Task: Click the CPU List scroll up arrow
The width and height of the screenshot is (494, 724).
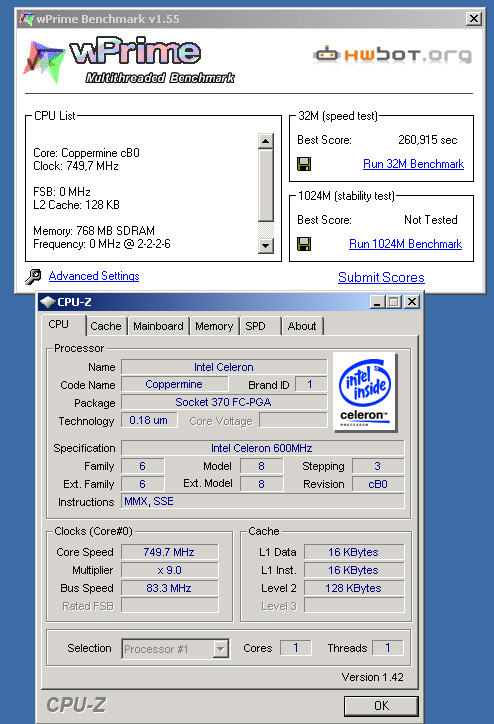Action: [x=265, y=141]
